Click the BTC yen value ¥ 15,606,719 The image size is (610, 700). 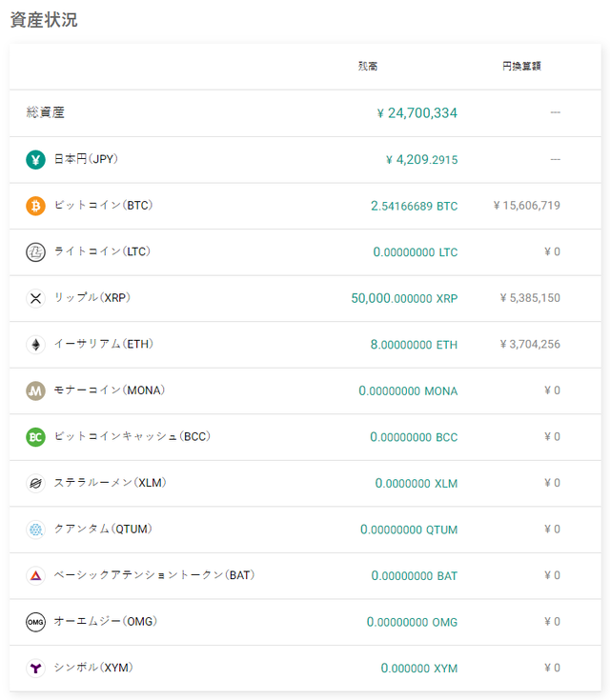click(527, 206)
